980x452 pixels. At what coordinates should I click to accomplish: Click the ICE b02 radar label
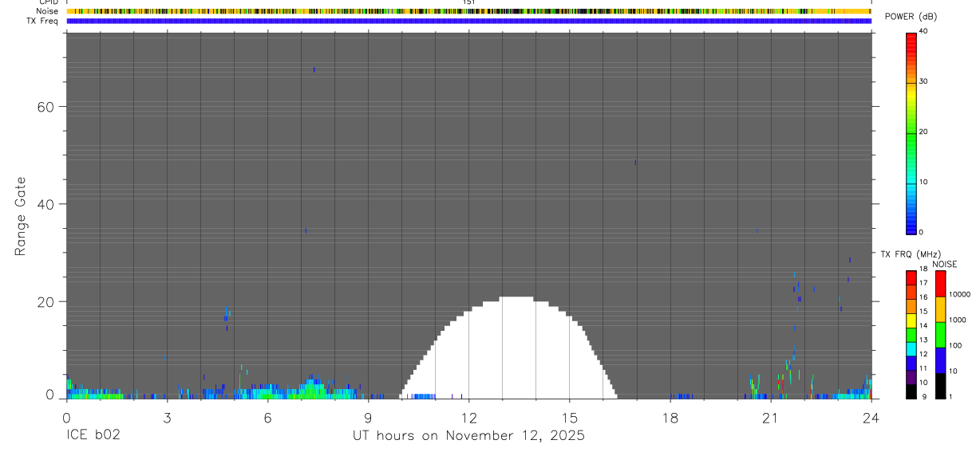[93, 435]
